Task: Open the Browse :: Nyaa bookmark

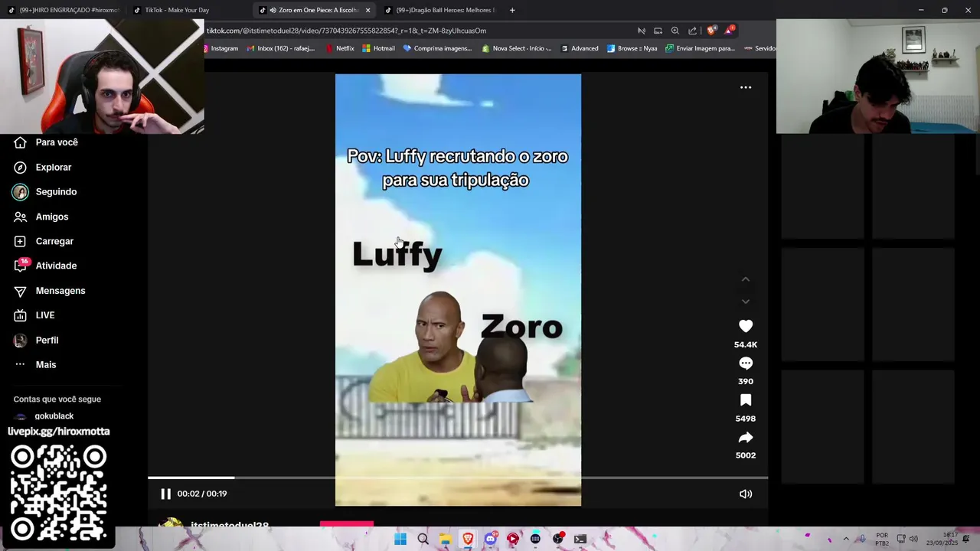Action: [632, 48]
